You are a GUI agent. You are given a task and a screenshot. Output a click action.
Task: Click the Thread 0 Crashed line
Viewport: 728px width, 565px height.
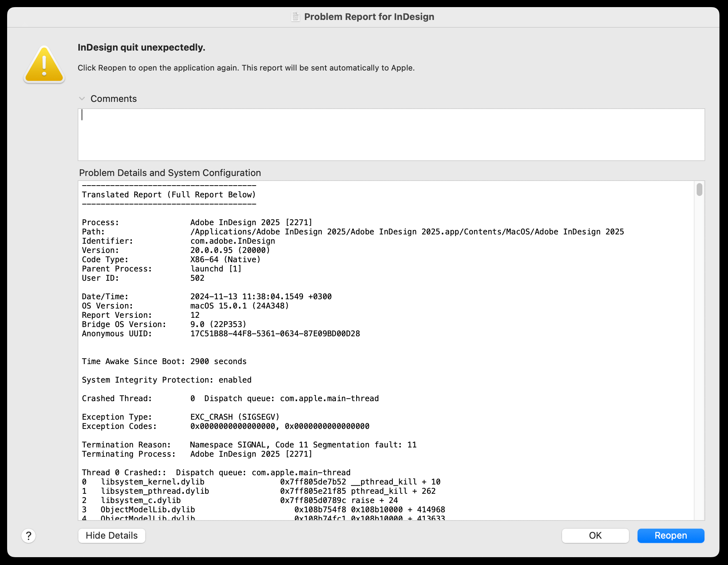[216, 472]
